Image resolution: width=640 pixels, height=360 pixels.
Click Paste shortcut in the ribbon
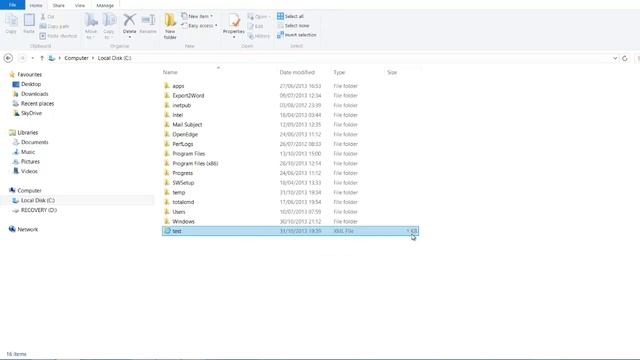pos(58,36)
